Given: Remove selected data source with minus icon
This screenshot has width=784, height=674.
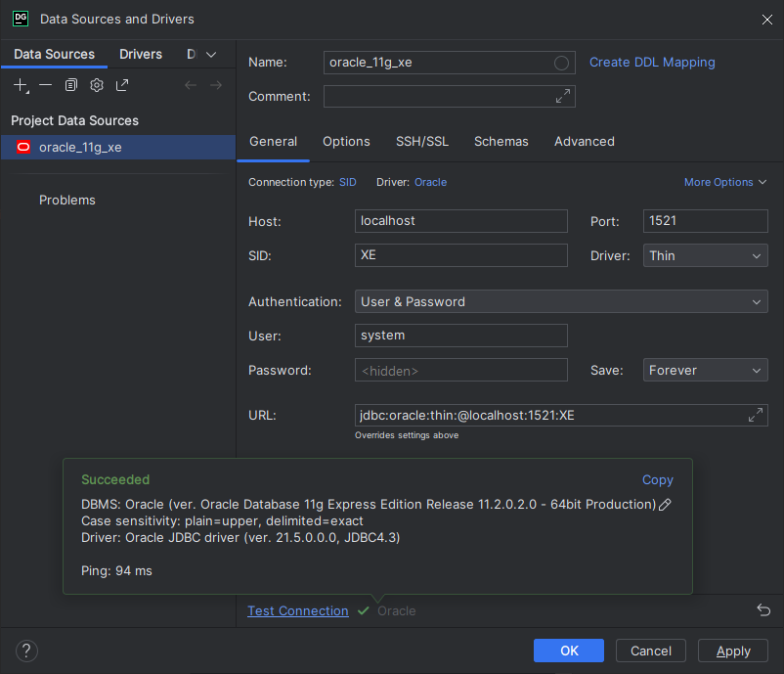Looking at the screenshot, I should pyautogui.click(x=46, y=85).
